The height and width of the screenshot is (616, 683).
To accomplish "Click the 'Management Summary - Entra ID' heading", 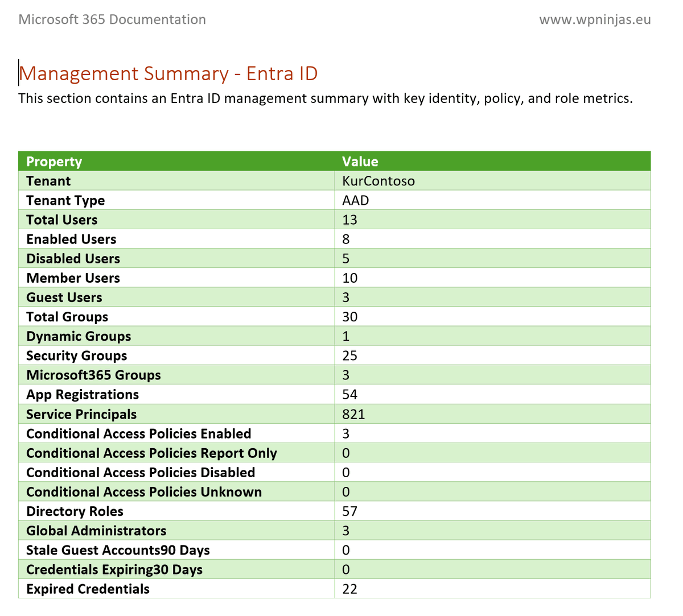I will [x=168, y=73].
